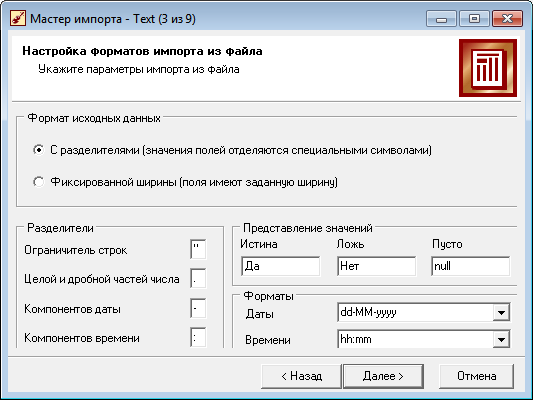Screen dimensions: 533x400
Task: Open the date format dropdown arrow
Action: click(x=501, y=312)
